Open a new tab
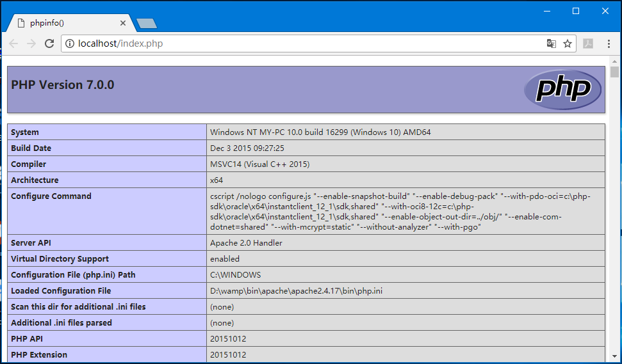This screenshot has height=364, width=622. pyautogui.click(x=147, y=24)
